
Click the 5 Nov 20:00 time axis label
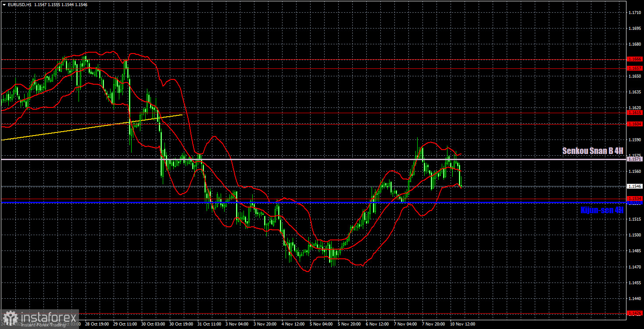coord(350,324)
